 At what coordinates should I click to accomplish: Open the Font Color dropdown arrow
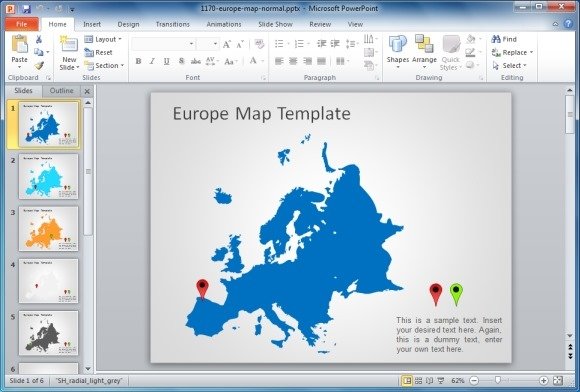[x=263, y=61]
